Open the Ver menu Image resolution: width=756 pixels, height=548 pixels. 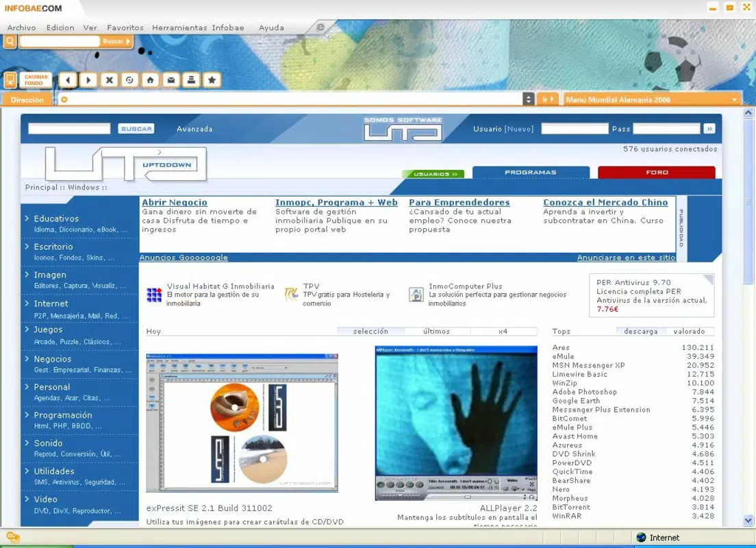click(x=90, y=28)
